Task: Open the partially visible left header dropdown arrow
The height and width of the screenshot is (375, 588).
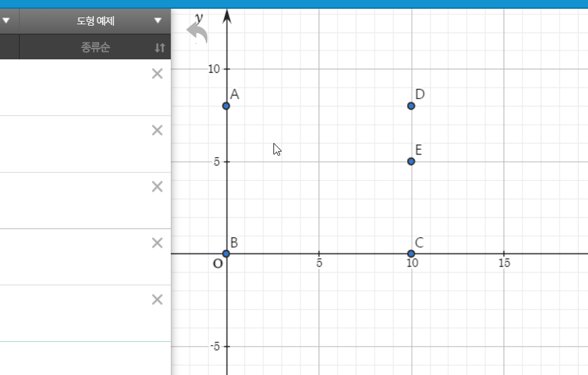Action: click(x=6, y=21)
